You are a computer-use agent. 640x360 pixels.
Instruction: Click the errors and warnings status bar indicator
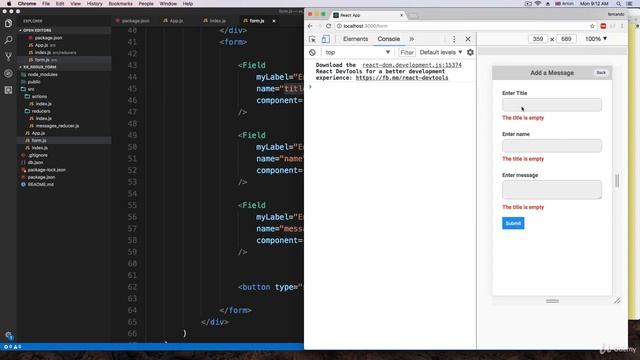click(x=12, y=347)
